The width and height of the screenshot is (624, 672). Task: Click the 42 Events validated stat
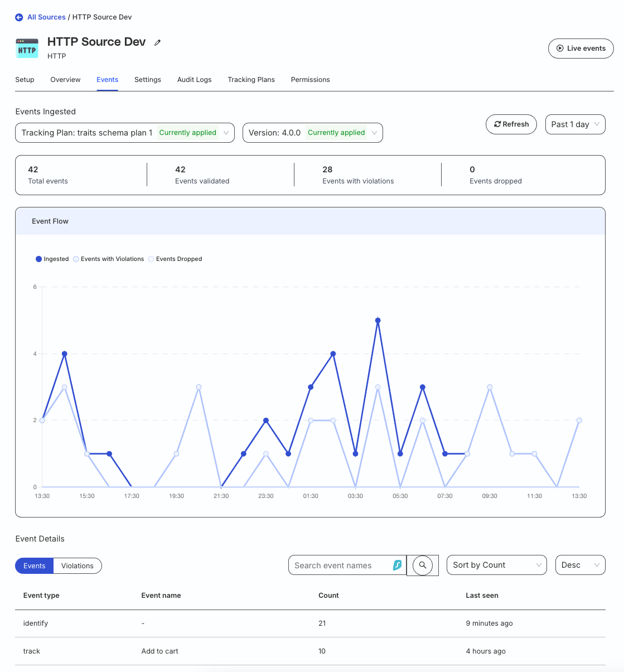pos(202,175)
